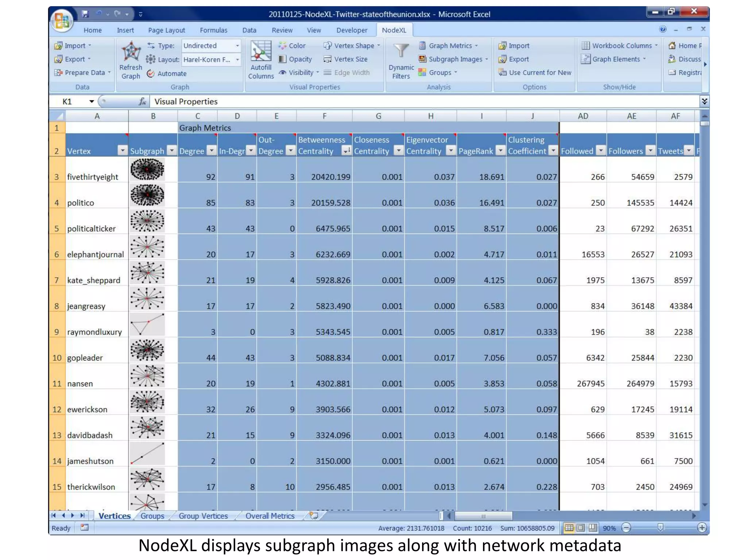Expand the Graph Metrics dropdown

[x=476, y=46]
